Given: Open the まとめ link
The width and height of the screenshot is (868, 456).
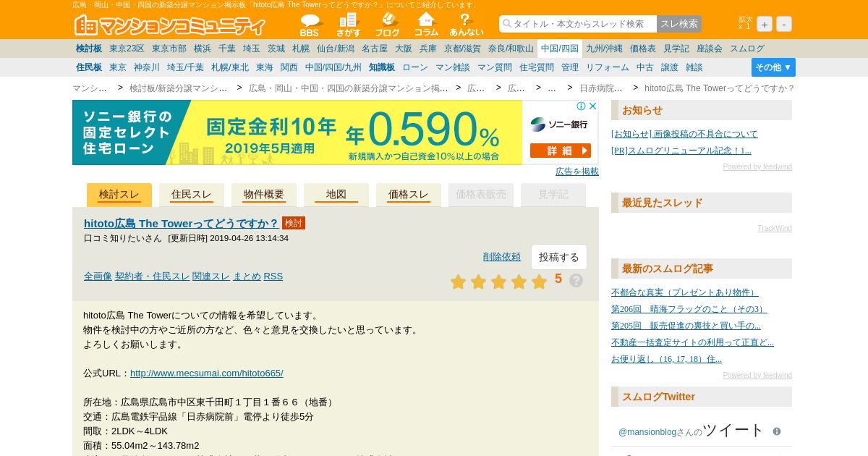Looking at the screenshot, I should pos(247,276).
